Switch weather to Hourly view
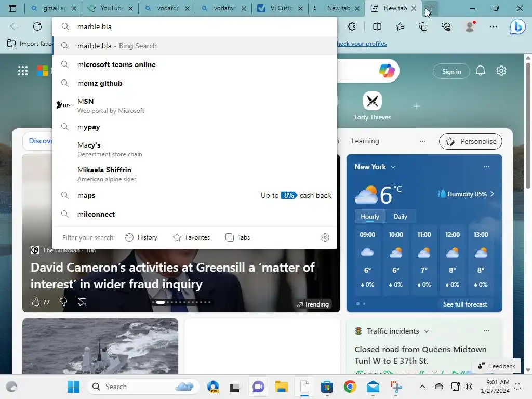Screen dimensions: 532x399 coord(370,217)
